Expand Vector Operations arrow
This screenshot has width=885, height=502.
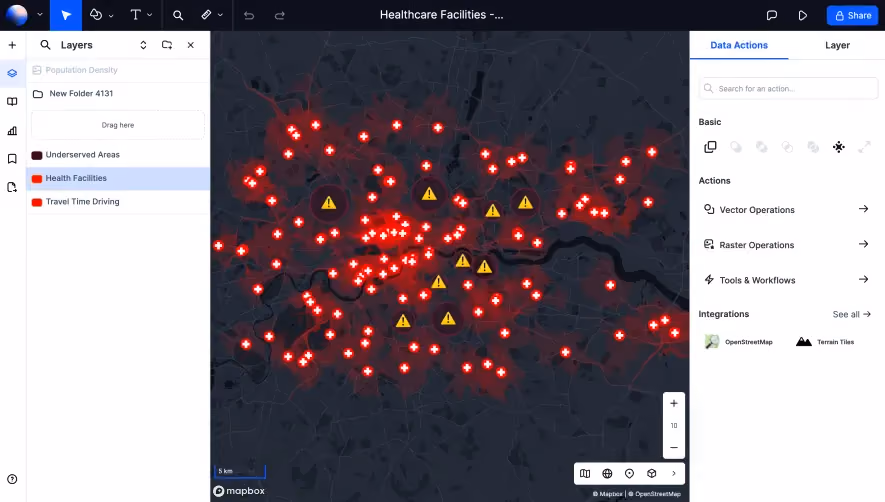[864, 209]
